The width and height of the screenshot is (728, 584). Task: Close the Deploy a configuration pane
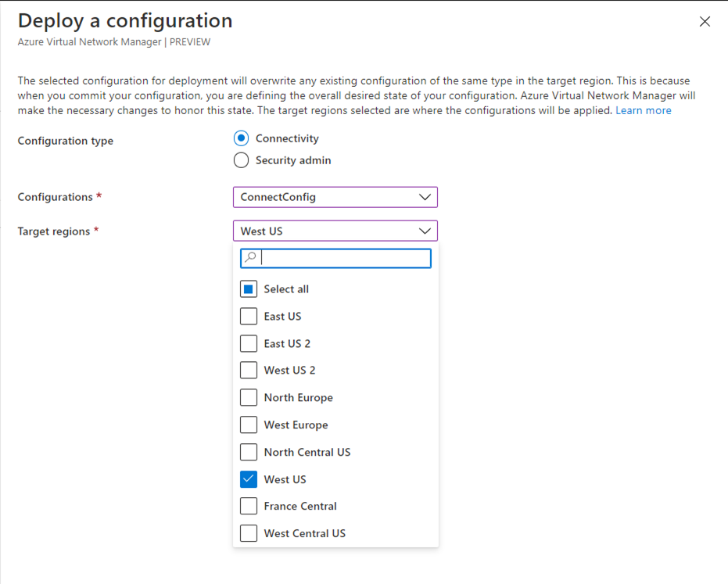click(x=705, y=22)
